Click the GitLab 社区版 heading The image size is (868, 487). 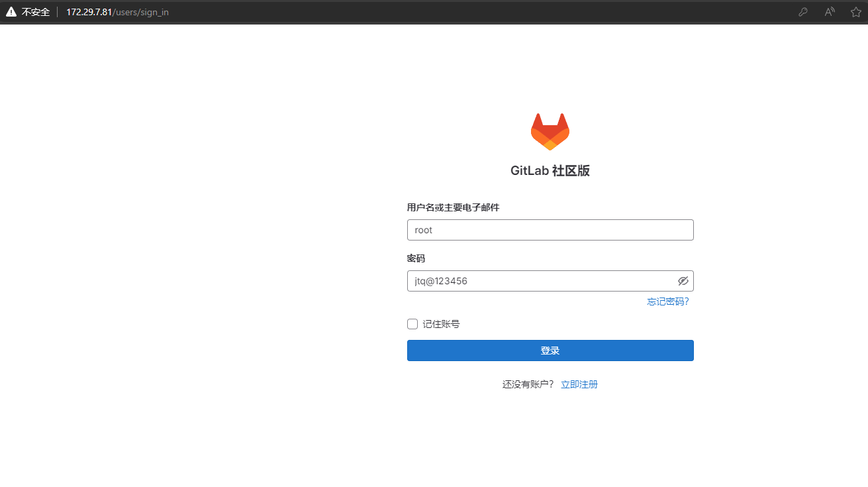550,170
